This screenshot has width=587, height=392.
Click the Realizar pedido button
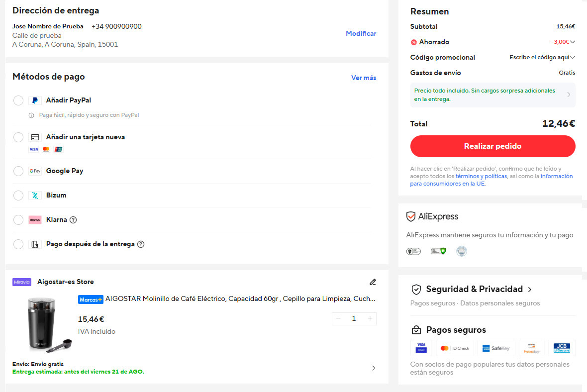tap(492, 146)
